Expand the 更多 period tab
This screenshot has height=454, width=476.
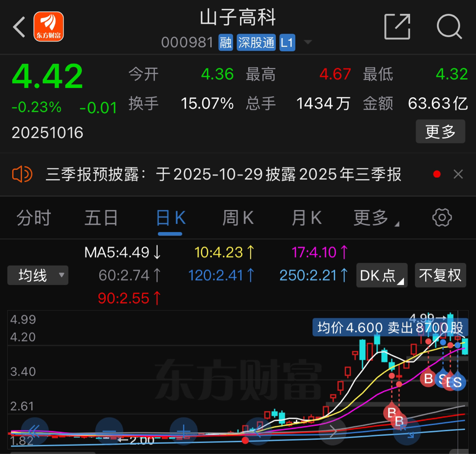click(x=376, y=218)
